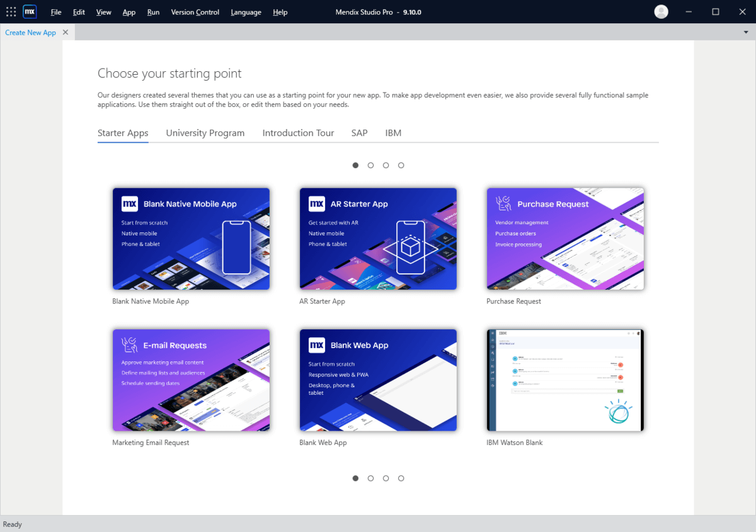
Task: Click the AR cube phone graphic
Action: click(409, 247)
